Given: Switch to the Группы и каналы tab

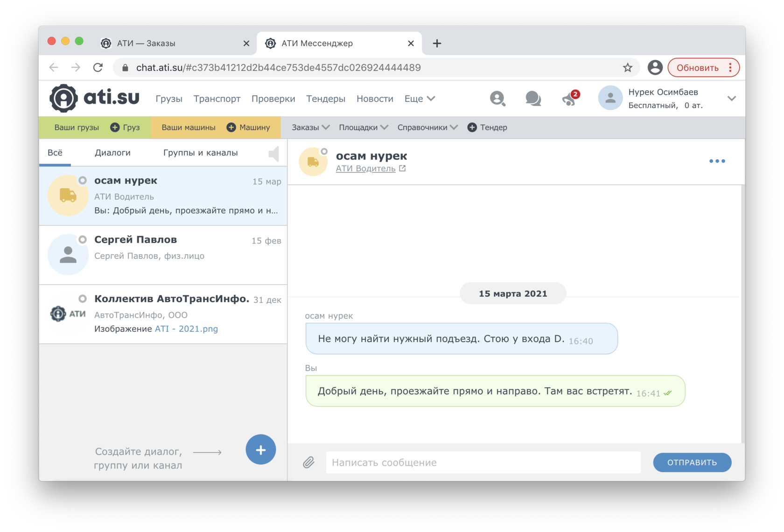Looking at the screenshot, I should [200, 153].
